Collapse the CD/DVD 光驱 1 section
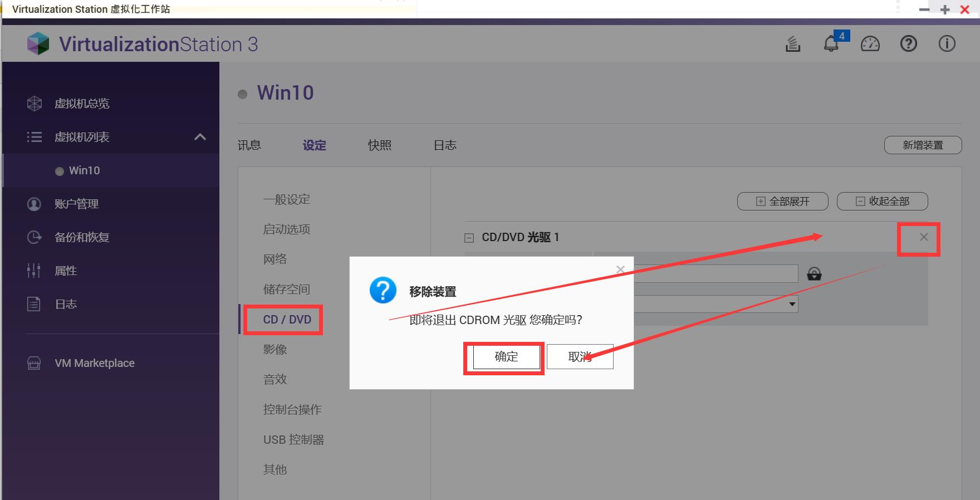Screen dimensions: 980x500 pos(469,238)
